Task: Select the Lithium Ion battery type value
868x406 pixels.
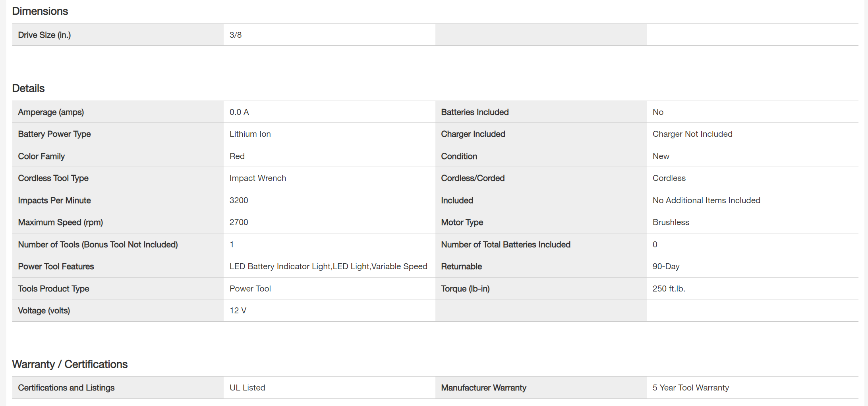Action: pyautogui.click(x=250, y=134)
